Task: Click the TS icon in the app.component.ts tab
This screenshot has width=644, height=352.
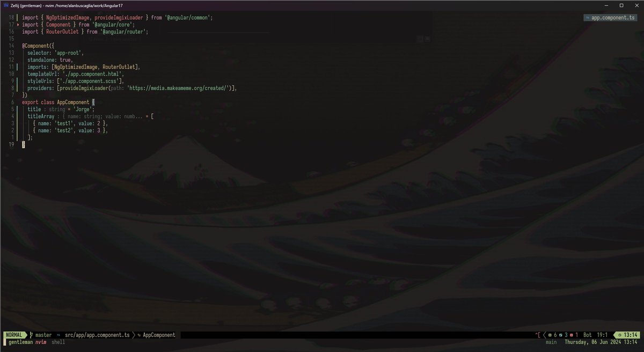Action: [588, 18]
